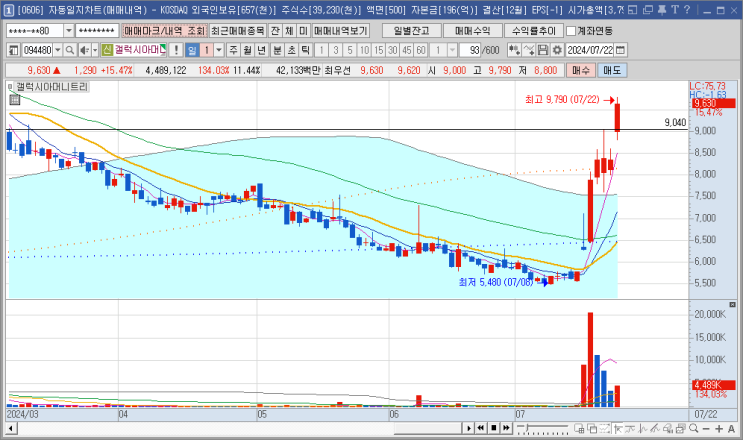Open chart settings gear icon
Screen dimensions: 743x440
[557, 50]
